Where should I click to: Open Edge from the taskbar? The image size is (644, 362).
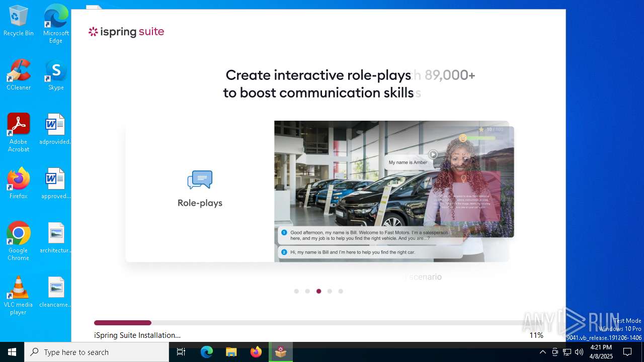coord(207,352)
